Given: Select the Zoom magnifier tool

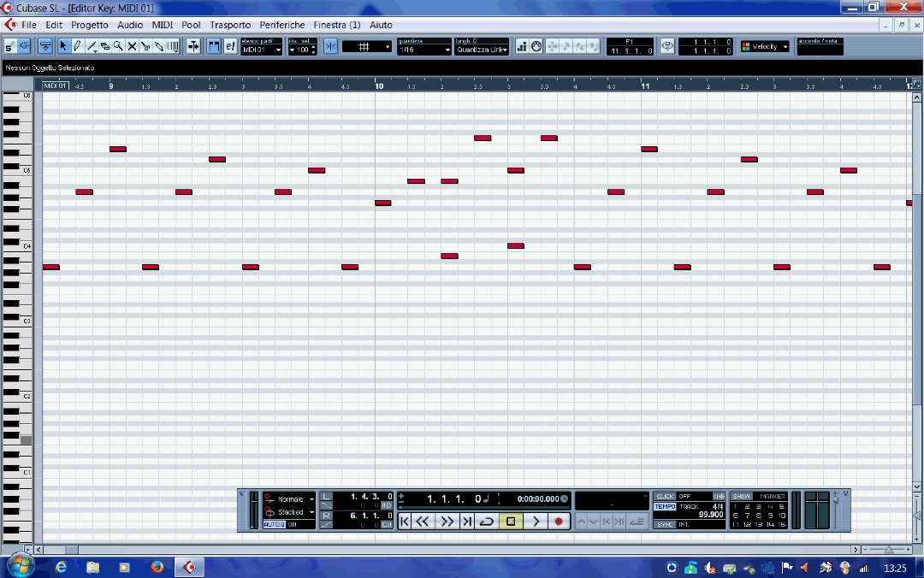Looking at the screenshot, I should [118, 46].
